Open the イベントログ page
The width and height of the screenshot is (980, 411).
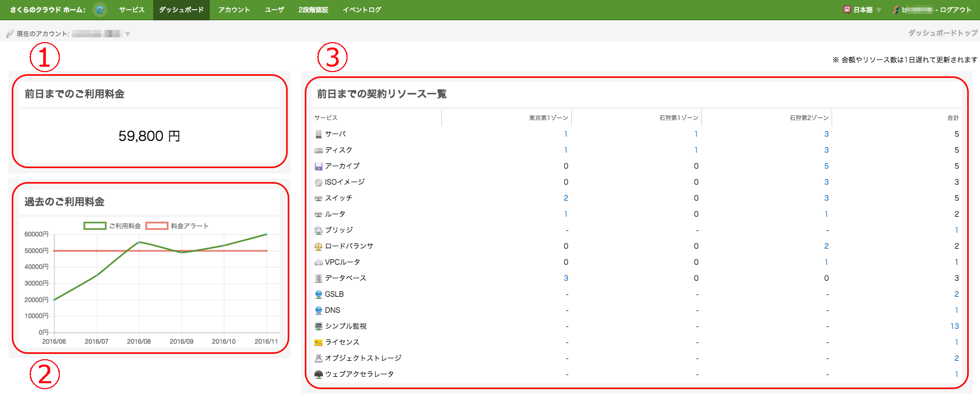tap(362, 10)
